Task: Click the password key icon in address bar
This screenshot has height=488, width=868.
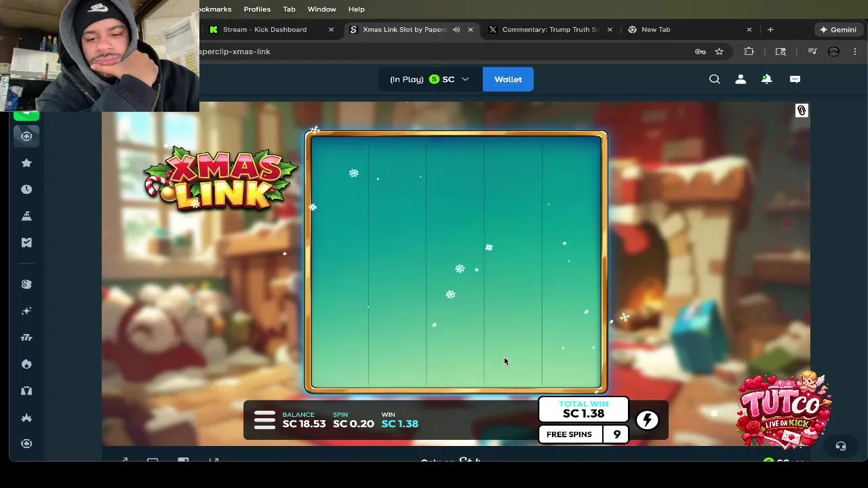Action: tap(701, 52)
